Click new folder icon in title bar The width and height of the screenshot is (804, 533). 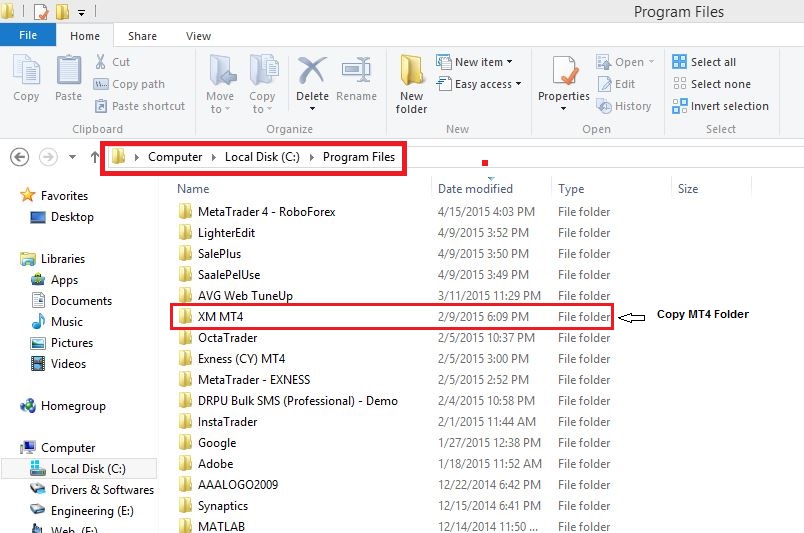tap(62, 11)
